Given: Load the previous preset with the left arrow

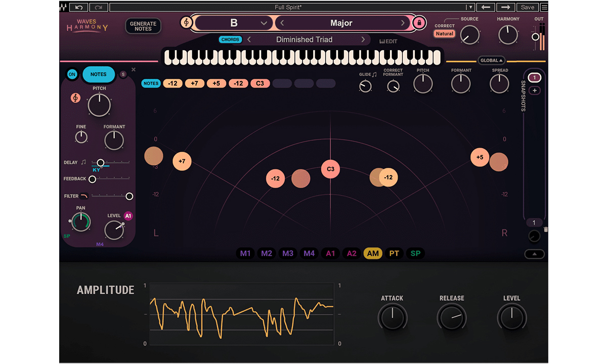Looking at the screenshot, I should (x=486, y=7).
